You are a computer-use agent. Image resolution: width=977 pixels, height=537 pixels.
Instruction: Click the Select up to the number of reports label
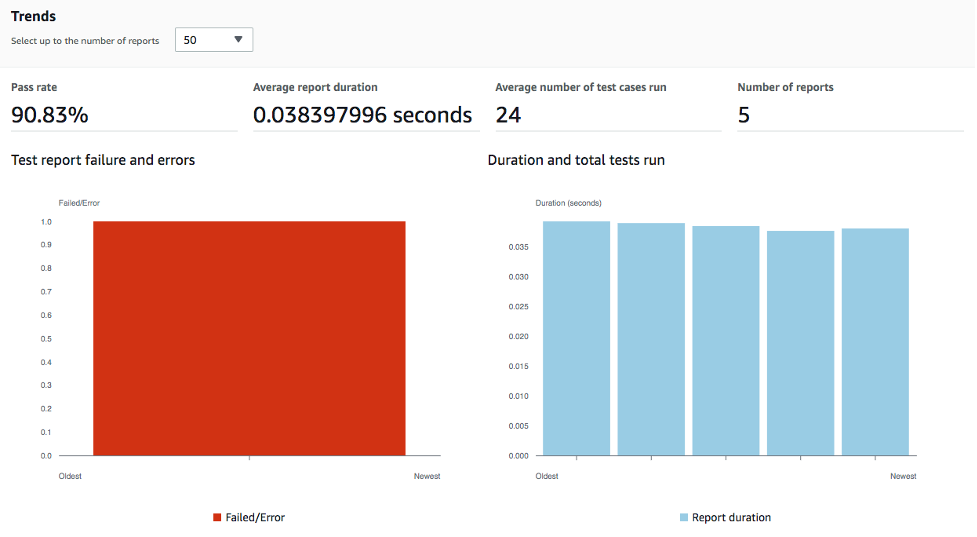coord(85,40)
